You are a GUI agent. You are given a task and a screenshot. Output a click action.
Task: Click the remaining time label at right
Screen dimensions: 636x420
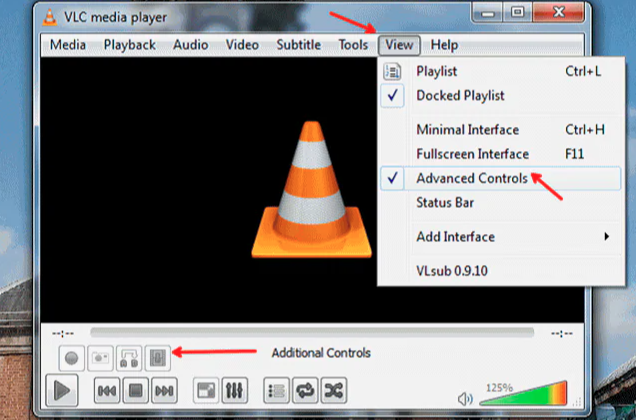pos(562,334)
